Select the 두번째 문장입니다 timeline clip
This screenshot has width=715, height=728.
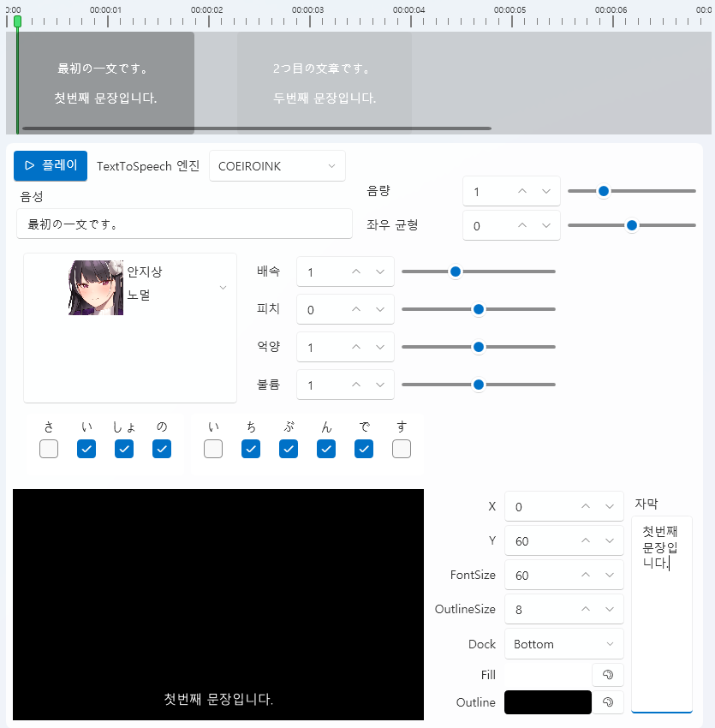tap(324, 83)
